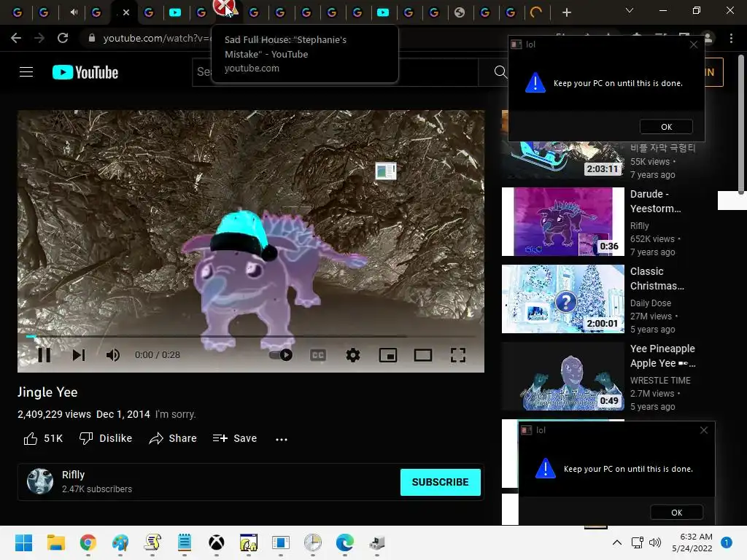Open Notepad from the taskbar
The width and height of the screenshot is (747, 560).
[x=185, y=542]
